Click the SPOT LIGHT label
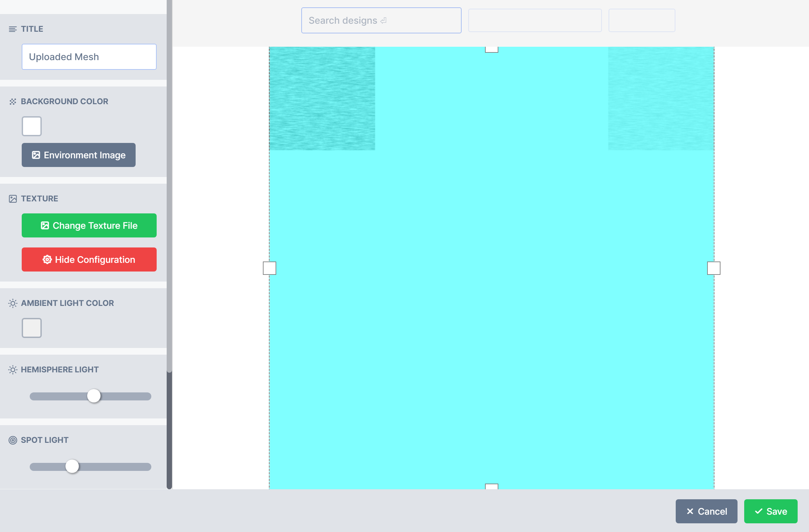 [44, 440]
